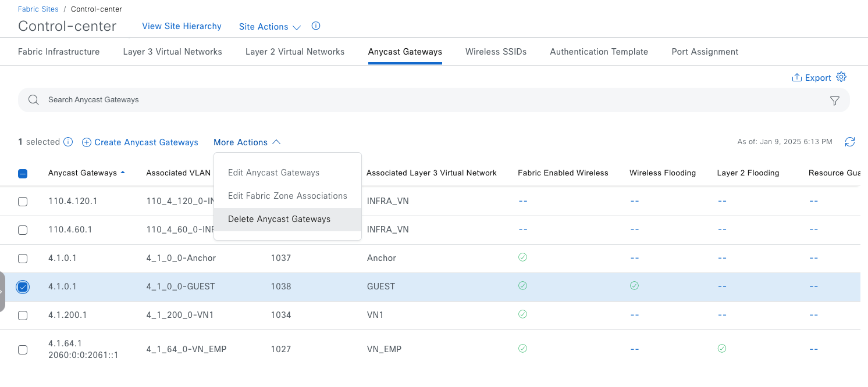Switch to Layer 3 Virtual Networks tab
868x387 pixels.
172,52
